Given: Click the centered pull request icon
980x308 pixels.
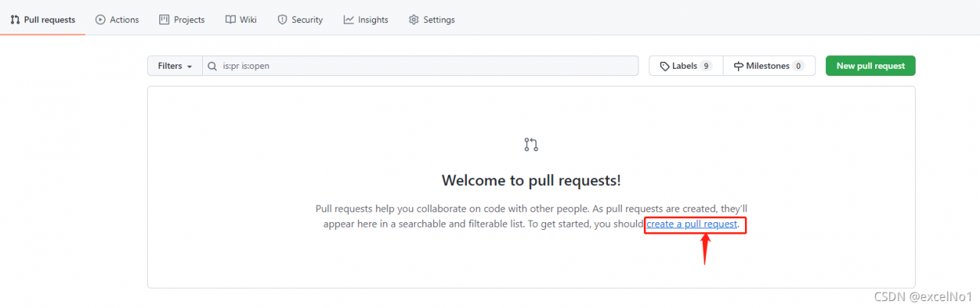Looking at the screenshot, I should [531, 144].
